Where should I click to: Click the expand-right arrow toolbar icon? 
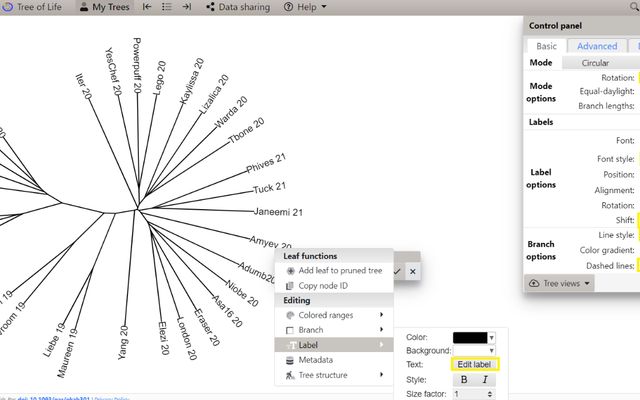tap(187, 7)
